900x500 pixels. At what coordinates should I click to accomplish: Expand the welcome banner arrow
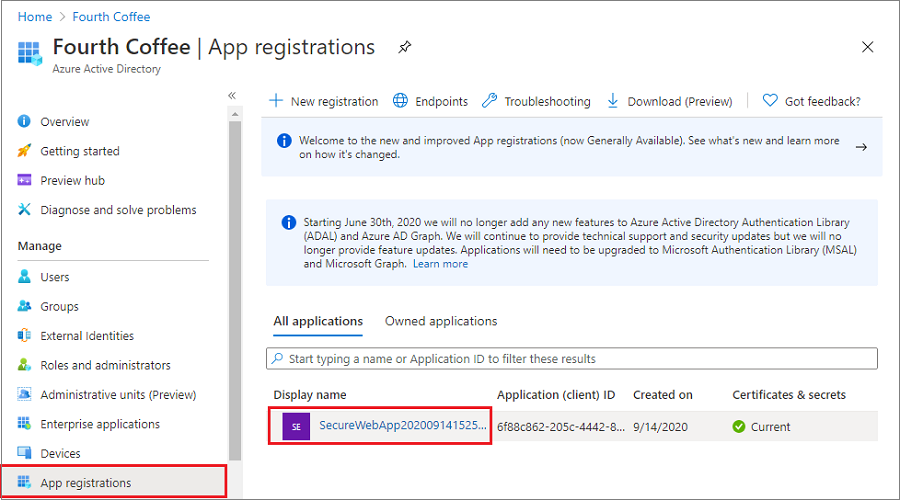tap(860, 147)
